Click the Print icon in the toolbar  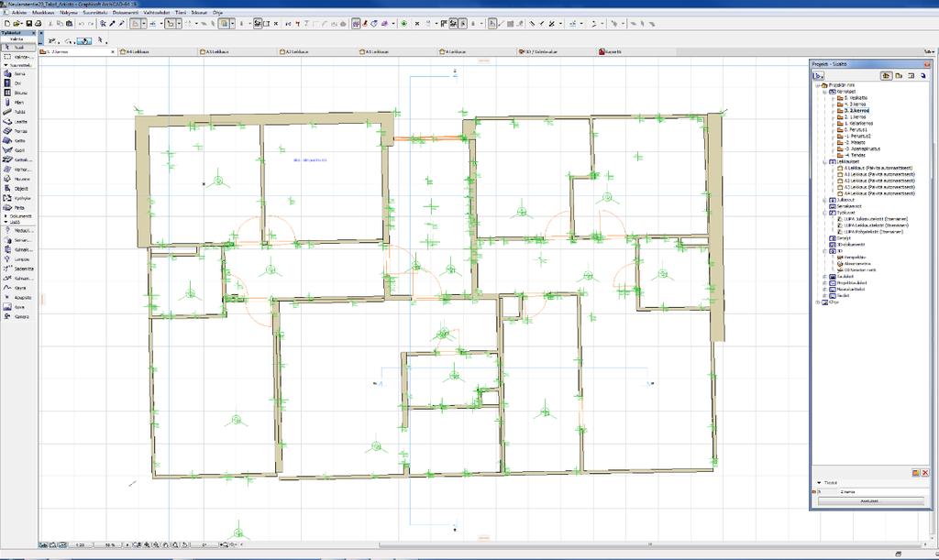tap(39, 24)
